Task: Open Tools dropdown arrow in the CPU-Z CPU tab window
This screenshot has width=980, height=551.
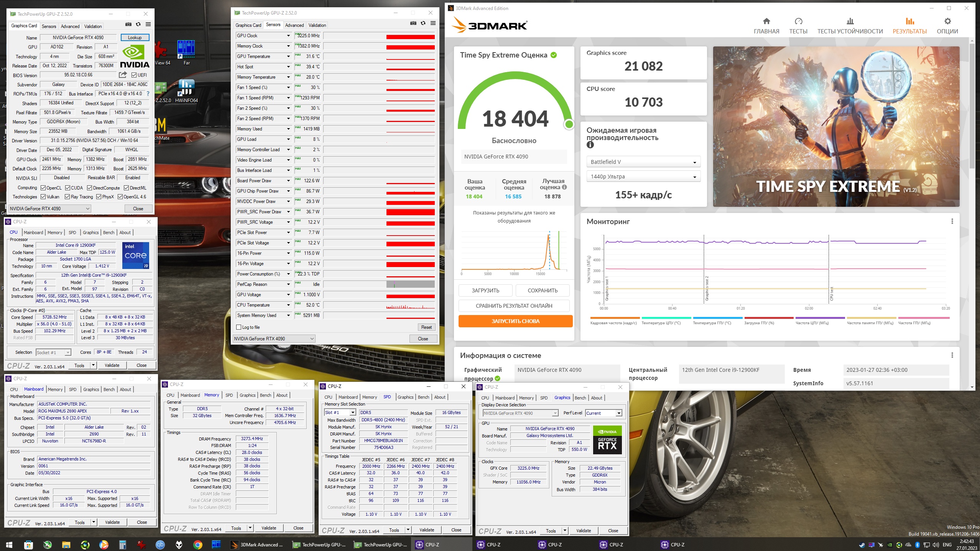Action: [93, 365]
